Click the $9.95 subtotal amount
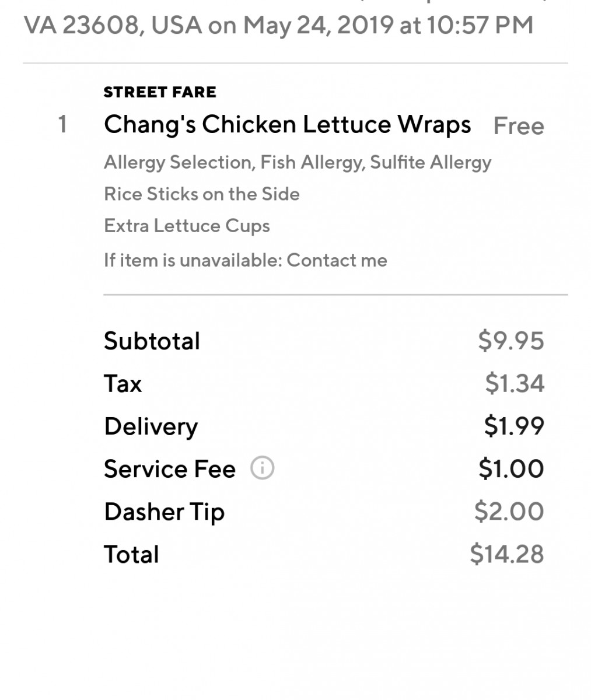This screenshot has height=700, width=591. click(510, 341)
